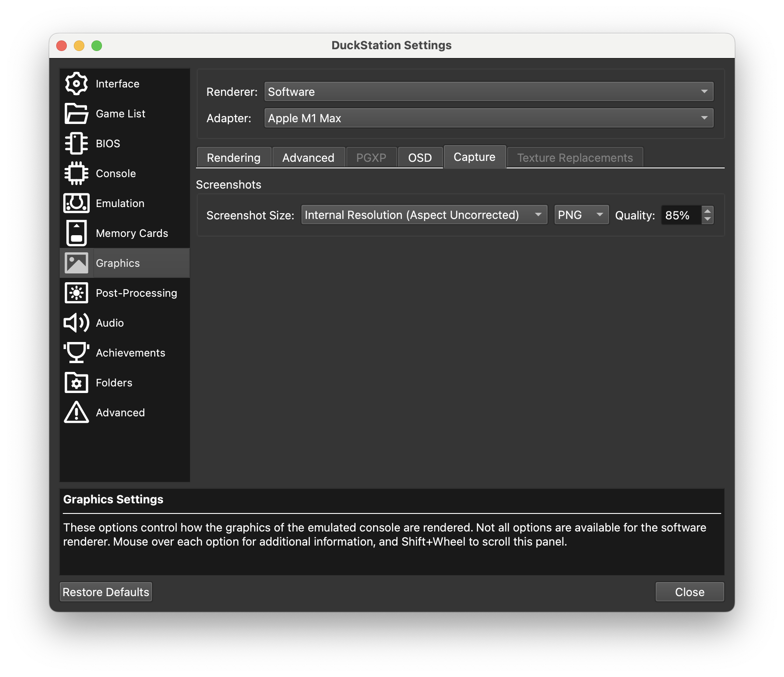Click the Console processor icon
Viewport: 784px width, 677px height.
coord(76,173)
